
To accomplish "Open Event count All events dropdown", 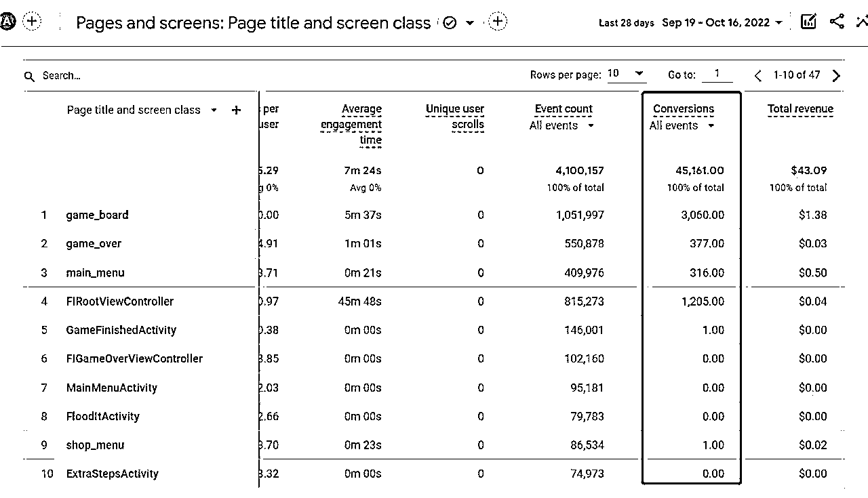I will tap(562, 125).
